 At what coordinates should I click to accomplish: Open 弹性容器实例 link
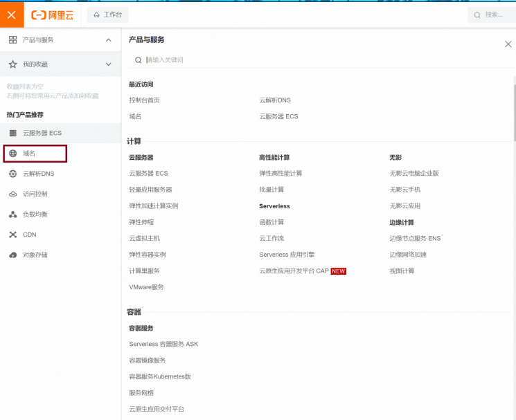coord(148,255)
